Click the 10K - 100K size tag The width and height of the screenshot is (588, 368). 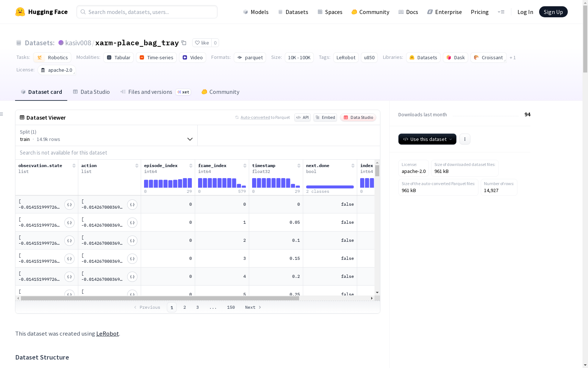[x=299, y=57]
